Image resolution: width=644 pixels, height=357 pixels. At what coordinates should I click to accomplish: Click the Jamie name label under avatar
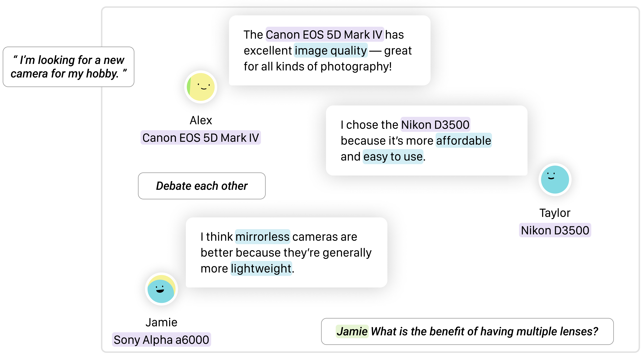[x=161, y=322]
